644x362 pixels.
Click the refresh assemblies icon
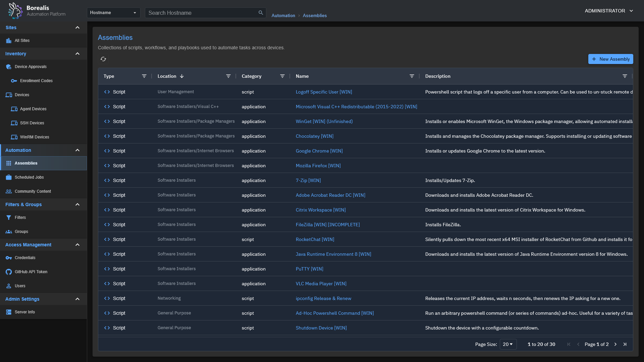103,59
